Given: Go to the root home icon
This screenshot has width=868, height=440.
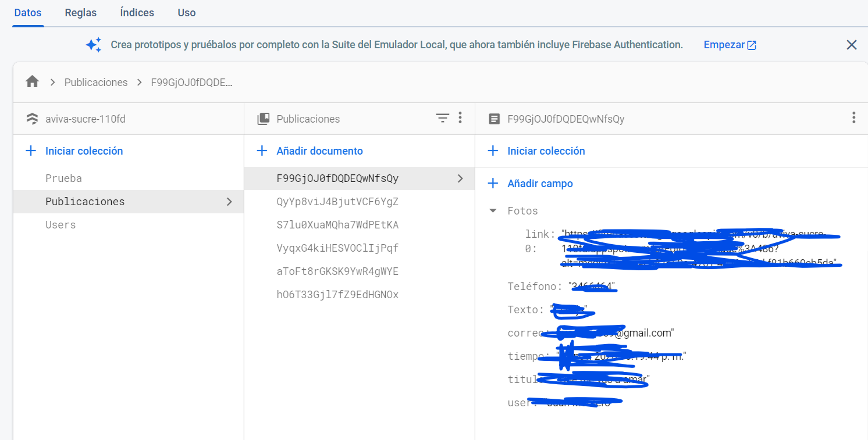Looking at the screenshot, I should [32, 82].
